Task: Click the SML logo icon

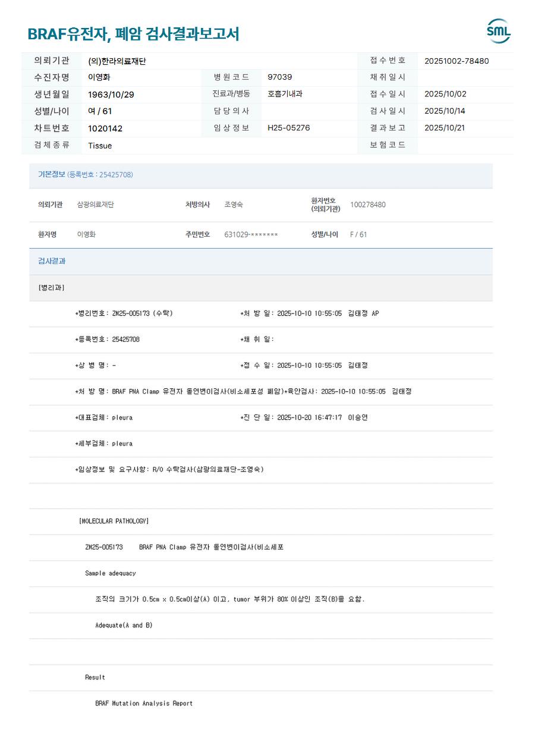Action: coord(499,32)
